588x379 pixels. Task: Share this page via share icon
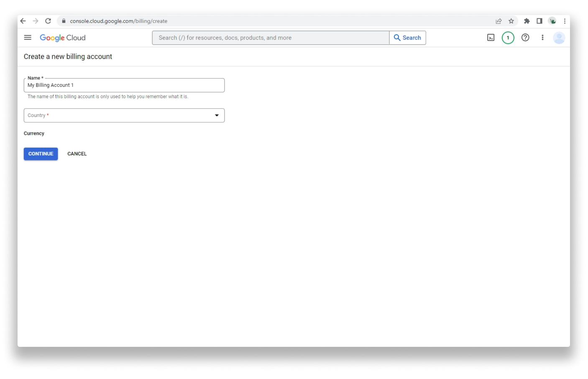[499, 21]
